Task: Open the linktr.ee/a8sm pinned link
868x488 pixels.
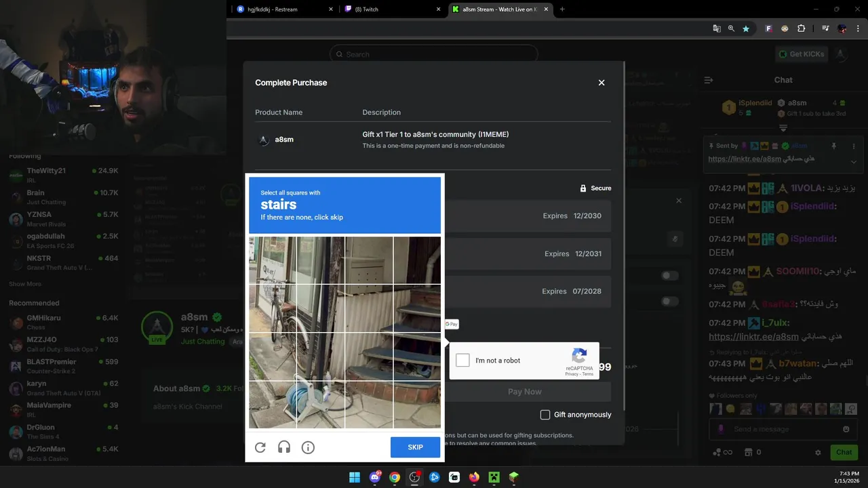Action: (x=745, y=159)
